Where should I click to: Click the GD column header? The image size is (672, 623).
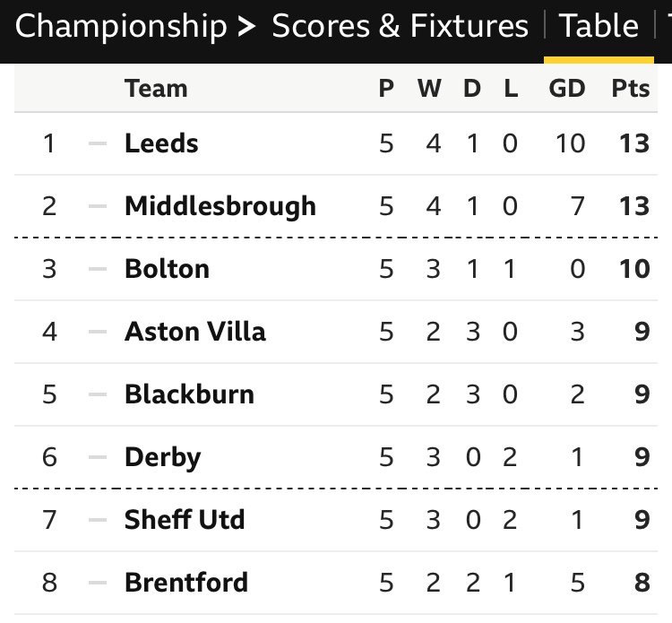567,89
